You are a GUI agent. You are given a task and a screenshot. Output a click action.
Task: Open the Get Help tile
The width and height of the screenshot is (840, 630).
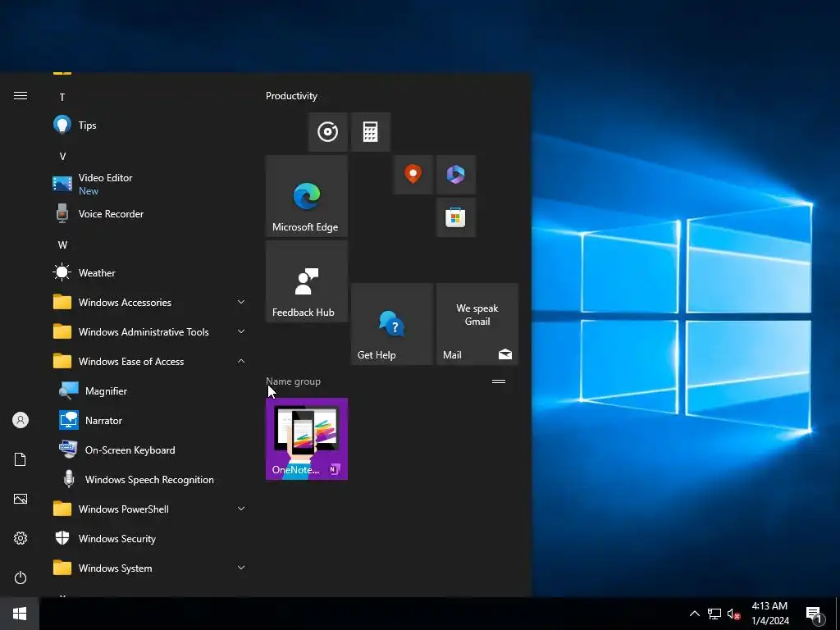(x=392, y=324)
